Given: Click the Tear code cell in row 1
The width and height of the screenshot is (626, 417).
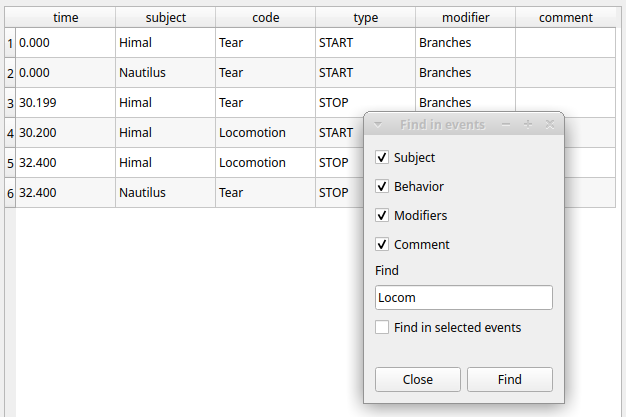Looking at the screenshot, I should tap(265, 43).
